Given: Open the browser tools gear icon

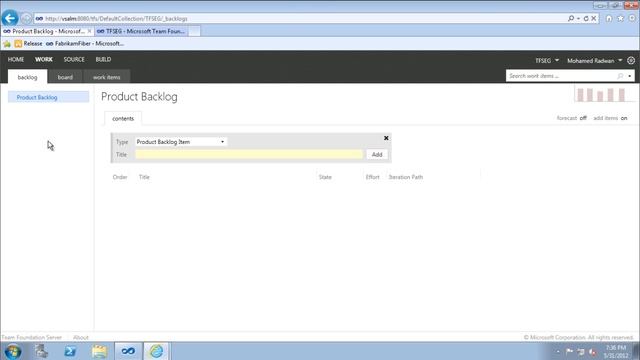Looking at the screenshot, I should pyautogui.click(x=632, y=18).
